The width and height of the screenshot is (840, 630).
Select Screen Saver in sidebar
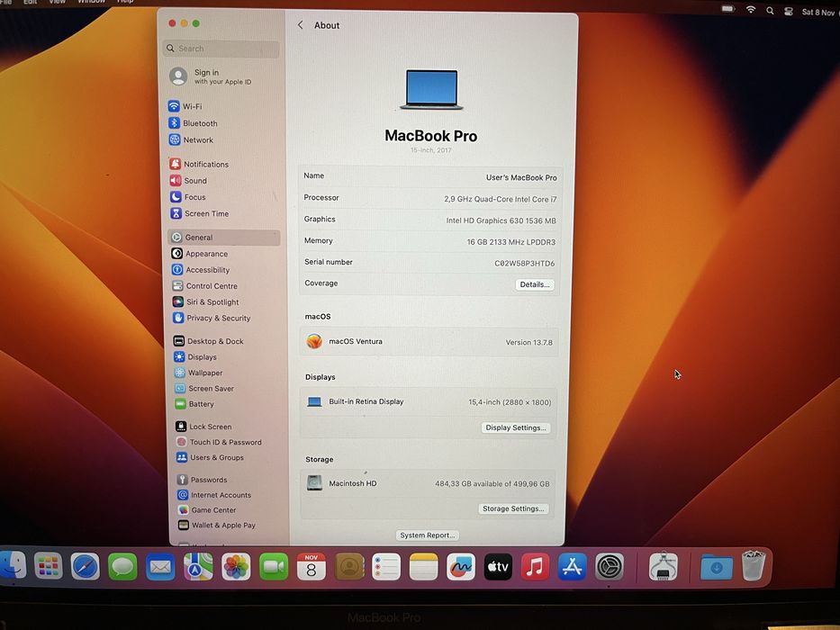pos(204,389)
